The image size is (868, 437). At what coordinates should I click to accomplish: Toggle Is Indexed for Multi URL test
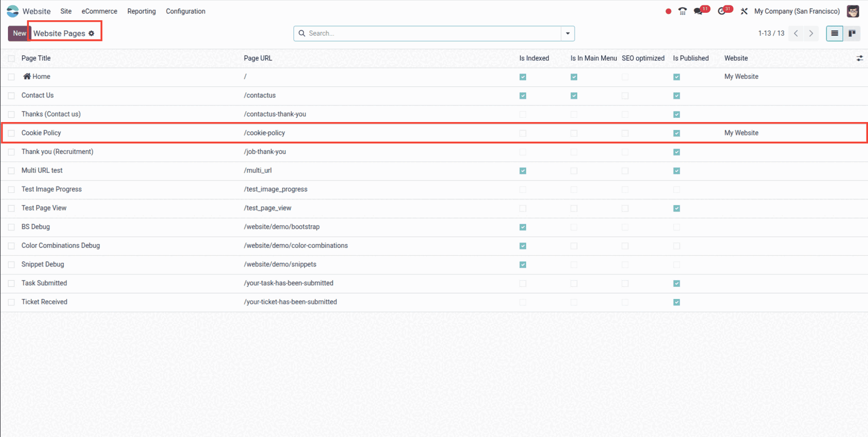coord(523,171)
